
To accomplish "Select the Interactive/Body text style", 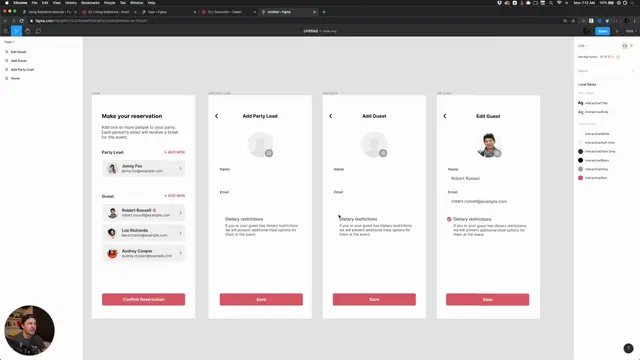I will tap(593, 112).
